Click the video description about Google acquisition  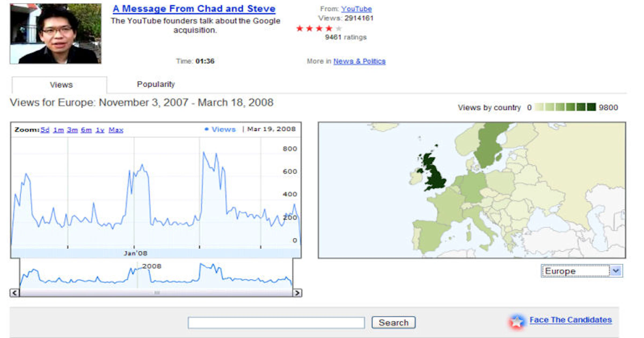pyautogui.click(x=195, y=25)
